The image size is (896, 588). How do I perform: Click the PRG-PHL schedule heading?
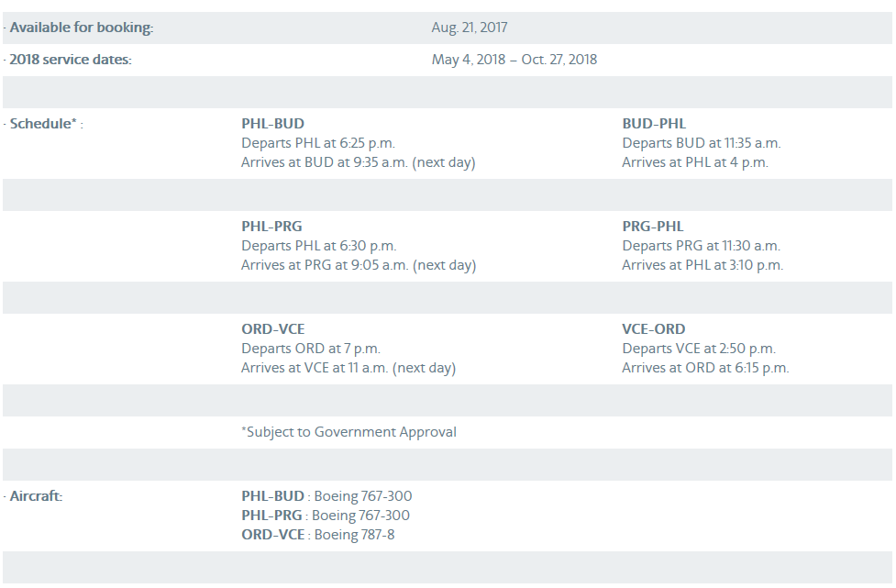(653, 227)
